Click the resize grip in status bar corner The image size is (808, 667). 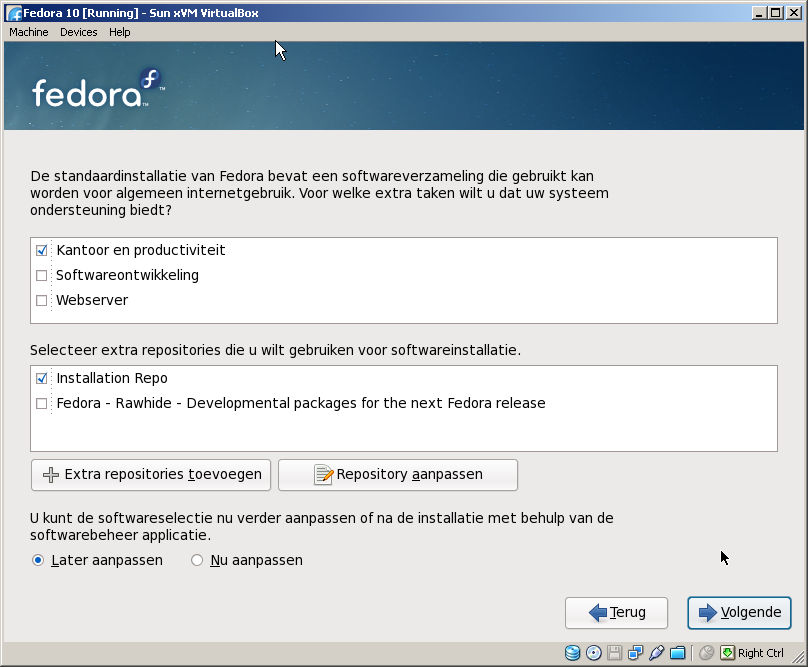click(x=798, y=656)
